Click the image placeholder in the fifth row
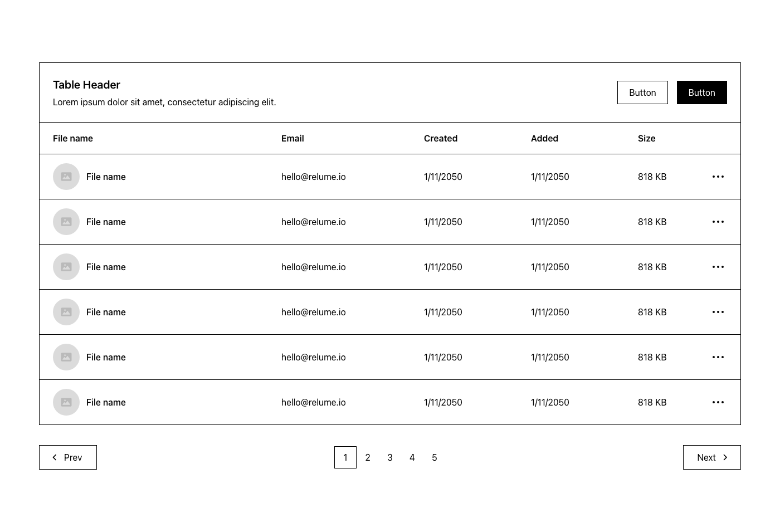 click(x=66, y=357)
